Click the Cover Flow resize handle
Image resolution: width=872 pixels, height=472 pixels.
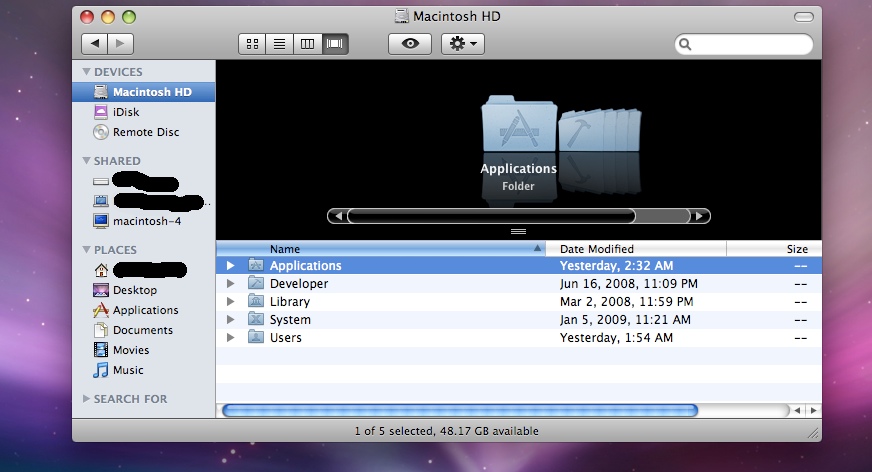point(518,231)
